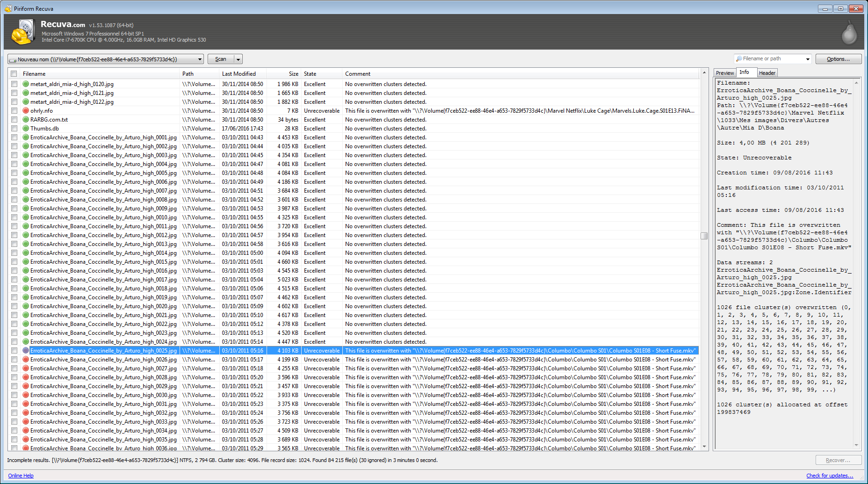The image size is (868, 484).
Task: Click status icon of Arturo_high_0015.jpg row
Action: point(26,262)
